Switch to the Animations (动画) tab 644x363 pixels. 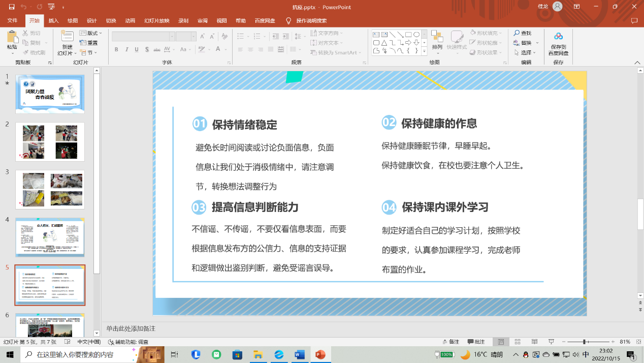tap(130, 21)
